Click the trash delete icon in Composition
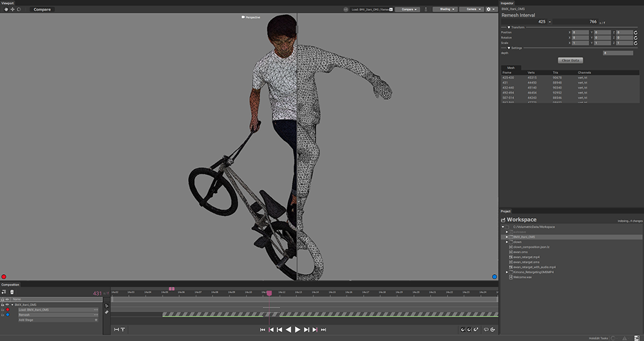This screenshot has height=341, width=644. 12,291
